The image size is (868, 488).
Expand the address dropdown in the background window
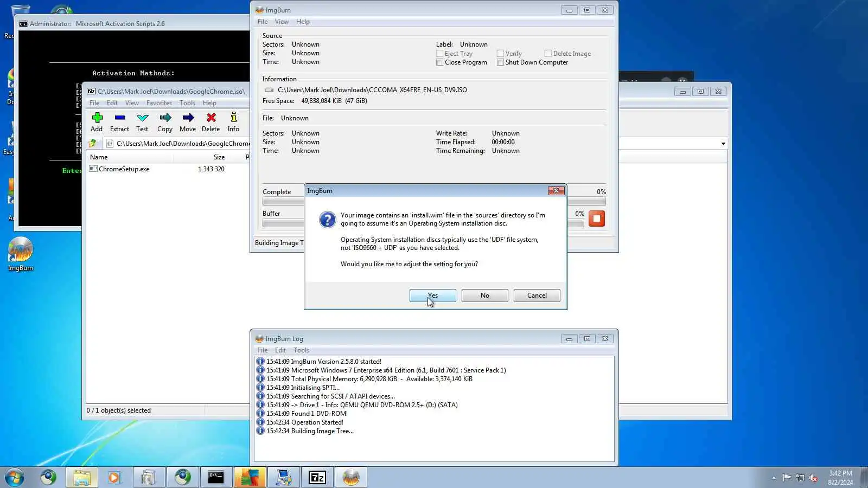tap(723, 144)
